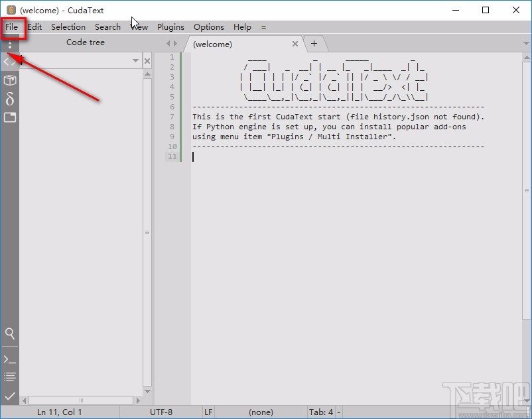
Task: Maximize the CudaText window
Action: [486, 10]
